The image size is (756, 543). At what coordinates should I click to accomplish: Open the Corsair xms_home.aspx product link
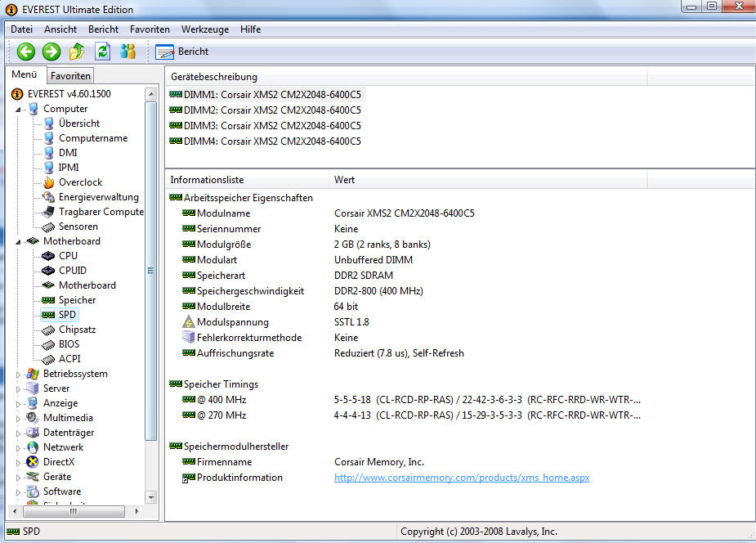tap(462, 478)
